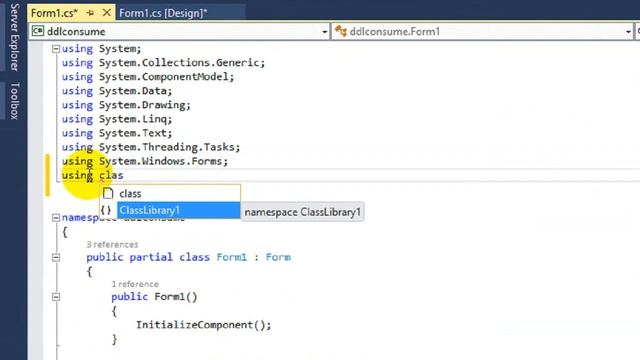Click the class icon beside ddlconsume.Form1

click(x=340, y=31)
